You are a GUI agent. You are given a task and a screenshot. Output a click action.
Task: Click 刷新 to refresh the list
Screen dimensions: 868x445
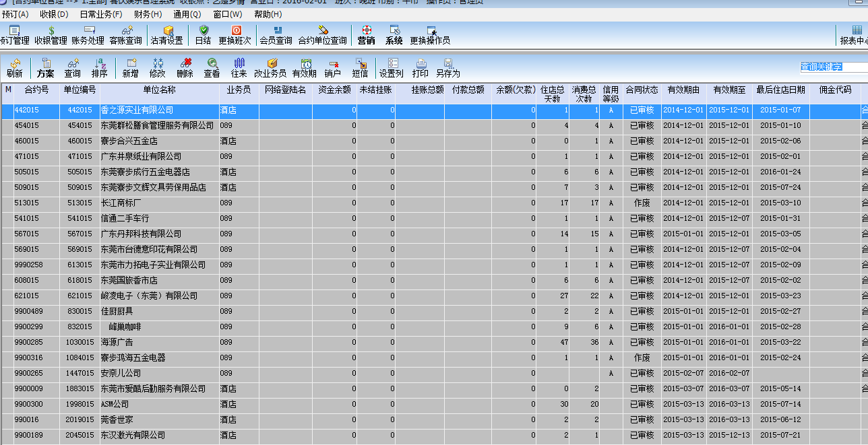[x=15, y=68]
